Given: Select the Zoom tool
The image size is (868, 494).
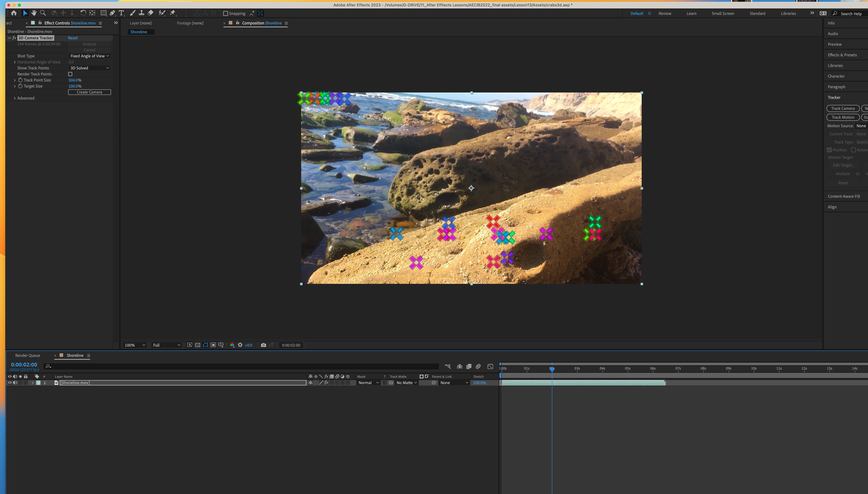Looking at the screenshot, I should pos(43,13).
